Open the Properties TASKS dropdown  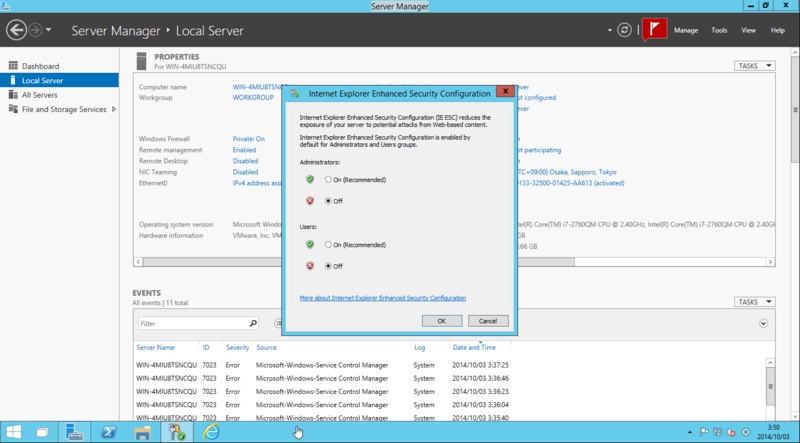pos(755,66)
